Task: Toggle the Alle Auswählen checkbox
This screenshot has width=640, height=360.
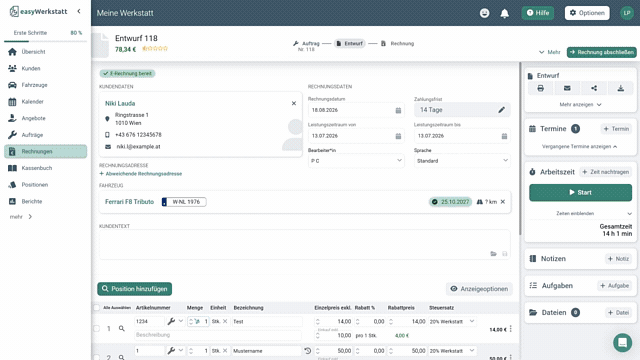Action: point(96,308)
